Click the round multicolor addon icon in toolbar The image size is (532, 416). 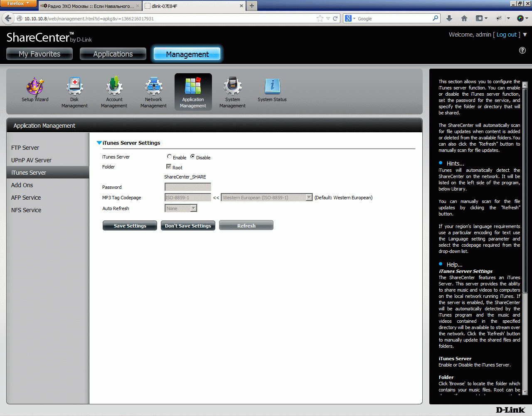[520, 18]
